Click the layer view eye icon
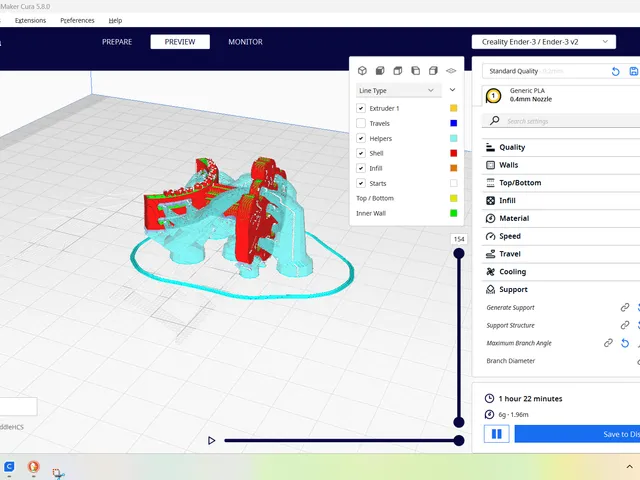The height and width of the screenshot is (480, 640). coord(451,71)
